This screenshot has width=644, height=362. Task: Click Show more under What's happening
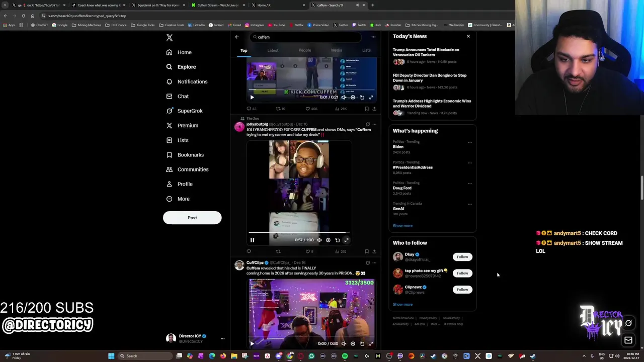[x=403, y=226]
